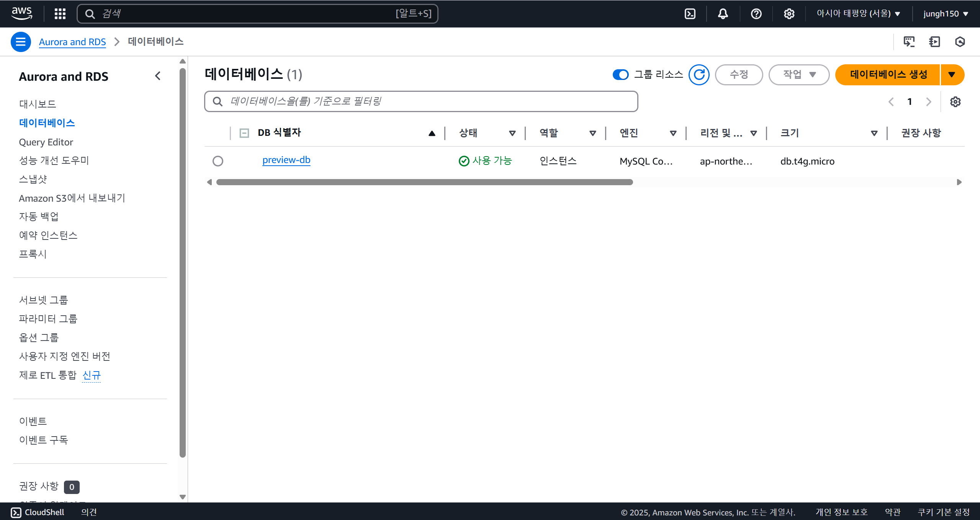Toggle the 그룹 리소스 switch
The image size is (980, 520).
click(620, 75)
